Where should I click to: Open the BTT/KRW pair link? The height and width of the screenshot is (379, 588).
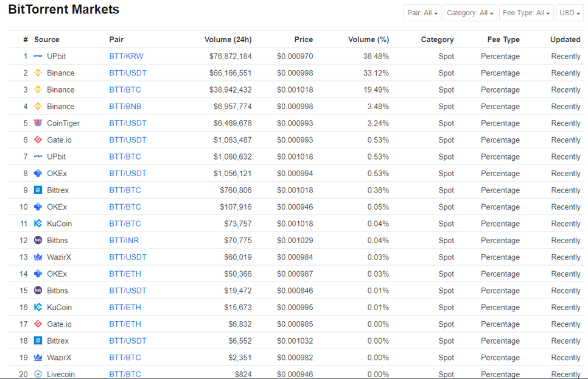coord(127,56)
